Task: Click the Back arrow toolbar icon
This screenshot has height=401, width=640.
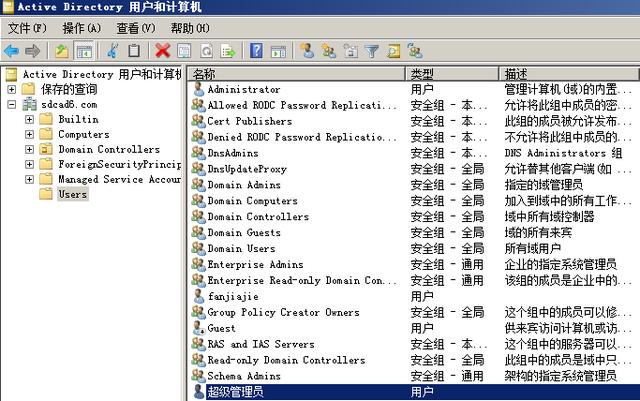Action: pos(11,50)
